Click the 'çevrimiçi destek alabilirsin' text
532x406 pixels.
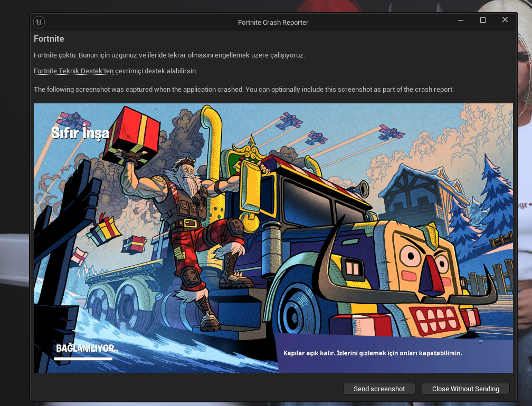coord(156,71)
